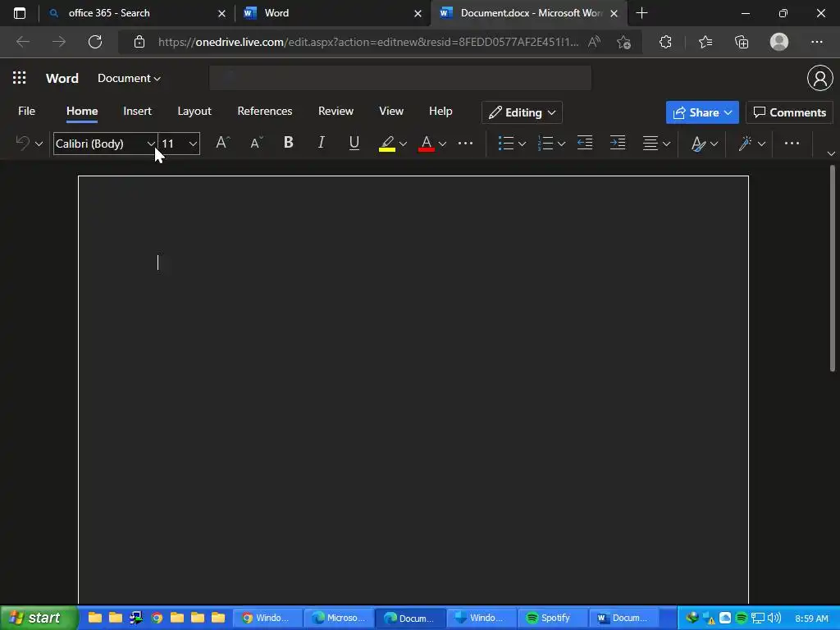Open font size 11 box
The image size is (840, 630).
click(x=180, y=144)
